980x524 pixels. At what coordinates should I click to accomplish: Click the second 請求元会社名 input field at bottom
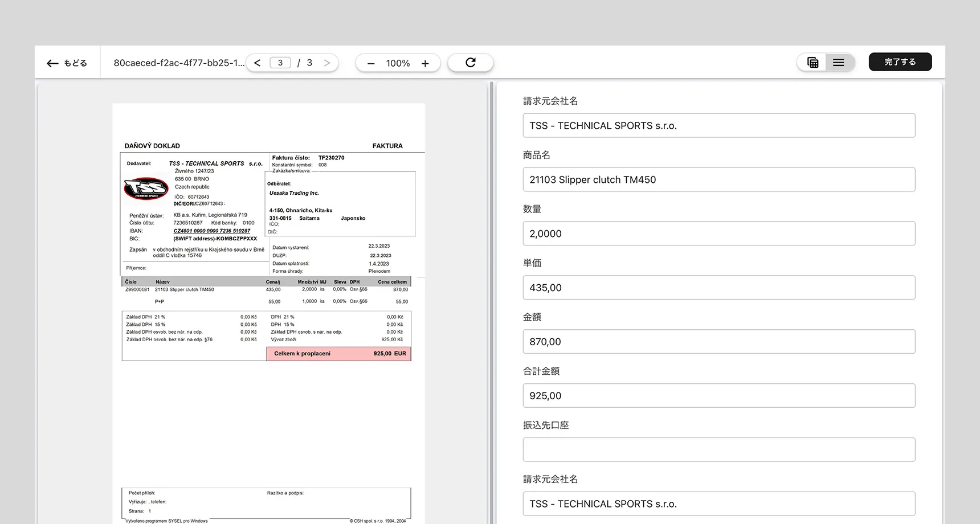(x=719, y=503)
